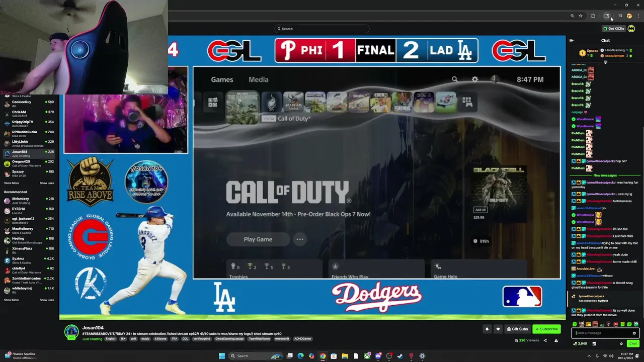Open Chrome from the taskbar
This screenshot has width=644, height=362.
point(323,356)
